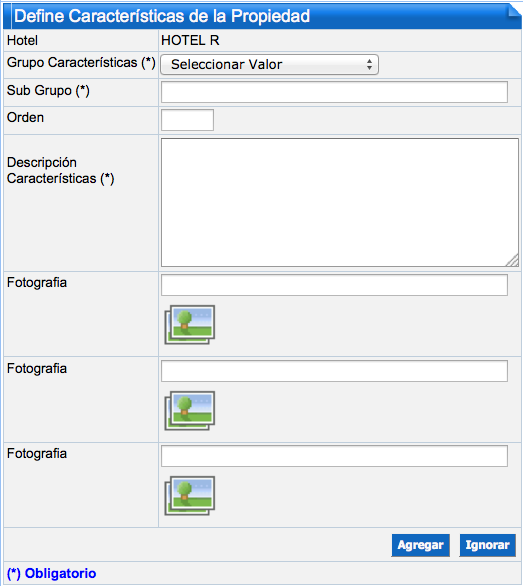523x586 pixels.
Task: Click the panel corner fold icon in header
Action: click(x=514, y=11)
